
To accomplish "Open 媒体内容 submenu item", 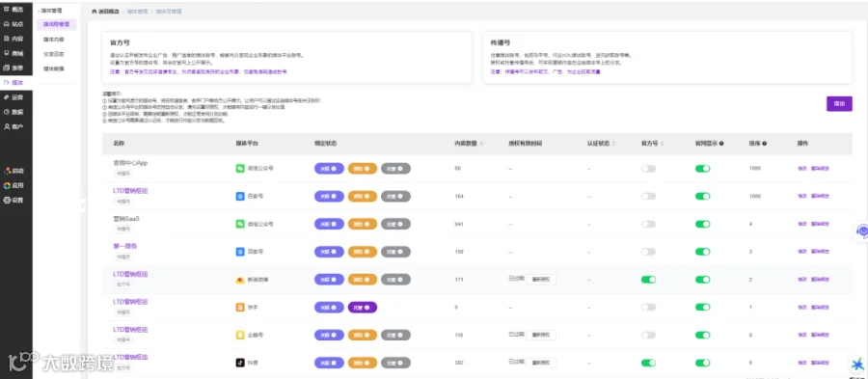I will [x=54, y=40].
